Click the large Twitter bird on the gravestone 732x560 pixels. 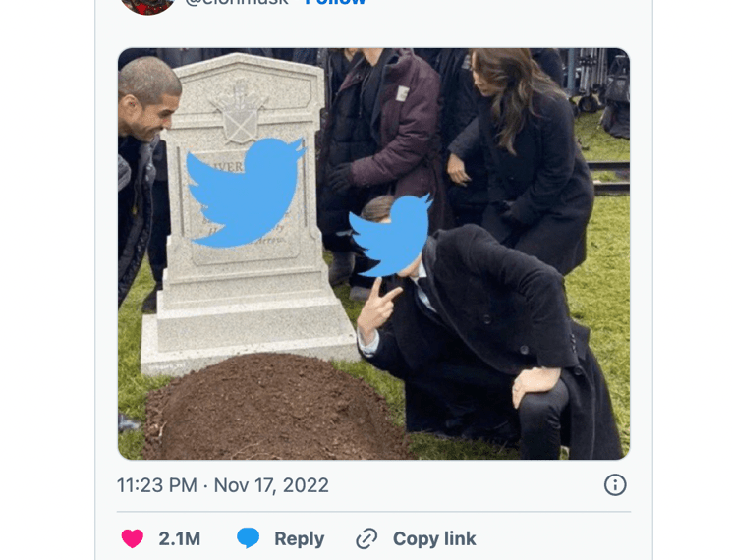tap(245, 193)
